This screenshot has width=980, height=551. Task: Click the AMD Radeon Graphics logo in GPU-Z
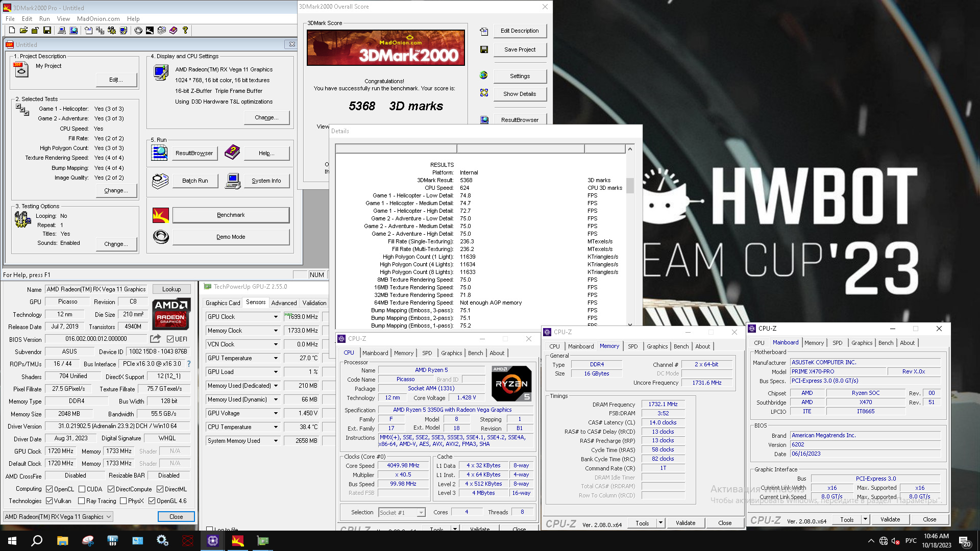click(x=171, y=313)
